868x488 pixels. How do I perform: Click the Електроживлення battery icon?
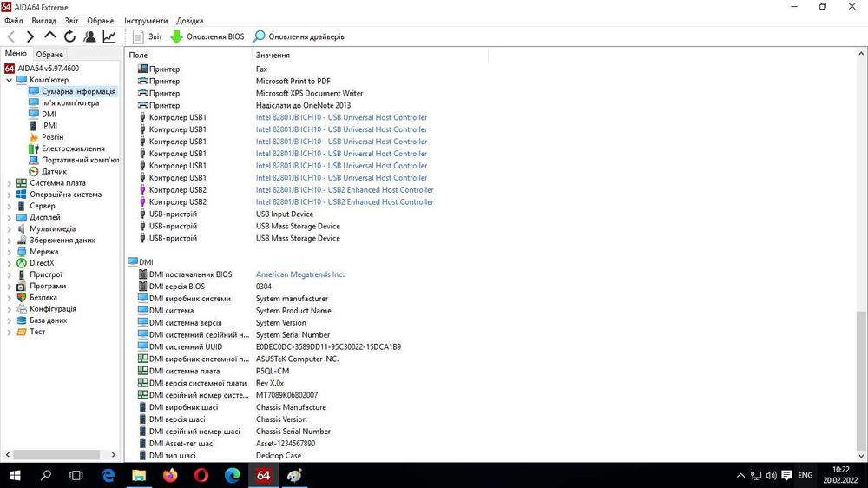(x=34, y=148)
